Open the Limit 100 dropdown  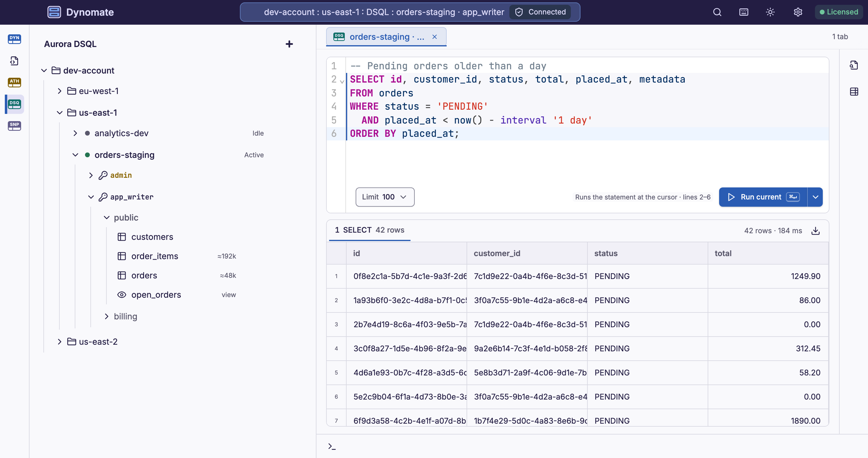385,197
